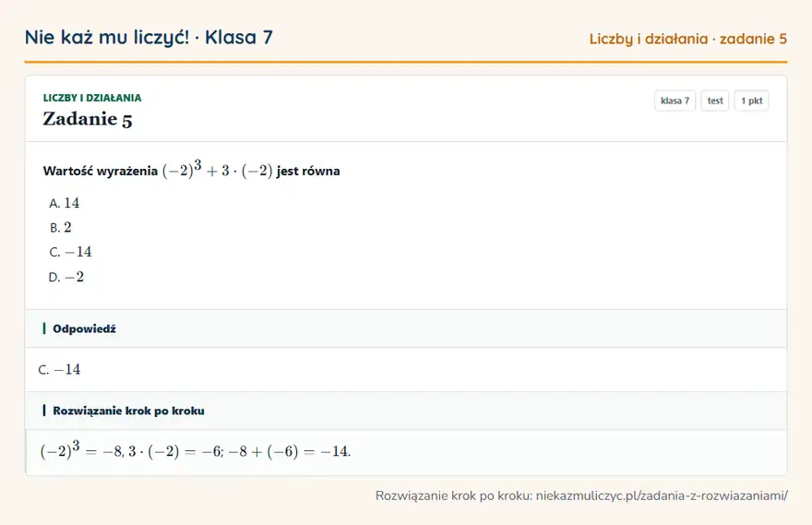This screenshot has height=525, width=812.
Task: Open the niekazmuliczyc.pl/zadania-z-rozwiazaniami/ footer link
Action: 662,495
